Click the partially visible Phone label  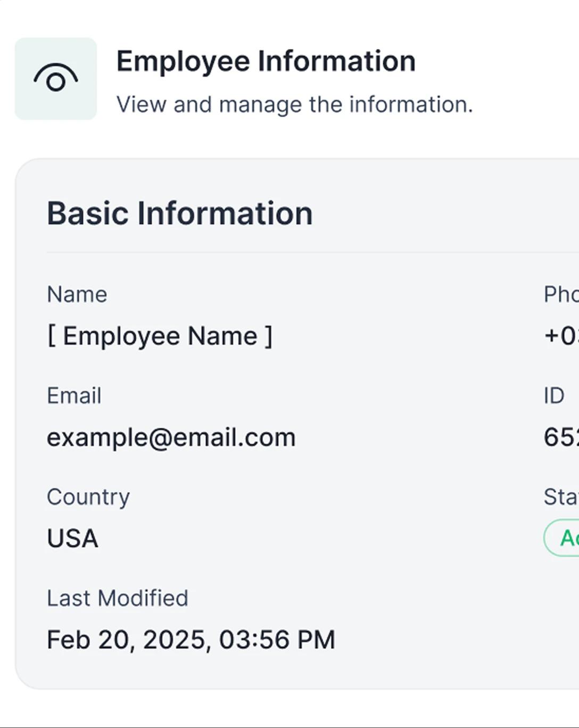pyautogui.click(x=561, y=294)
